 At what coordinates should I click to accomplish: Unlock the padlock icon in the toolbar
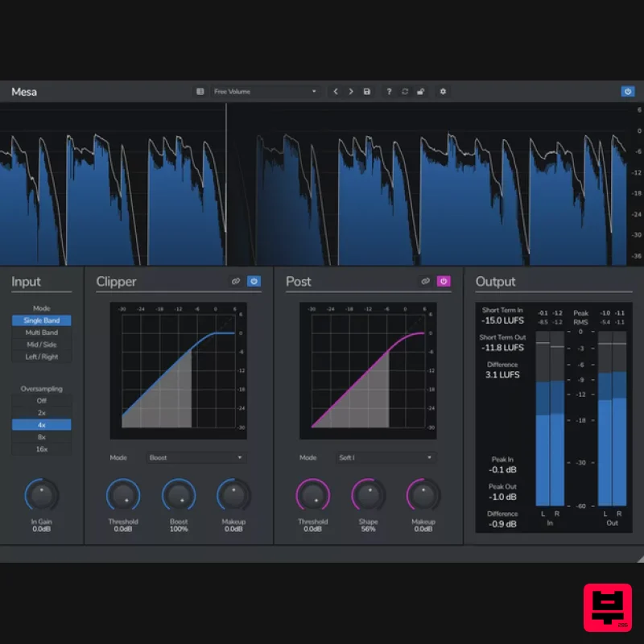419,92
